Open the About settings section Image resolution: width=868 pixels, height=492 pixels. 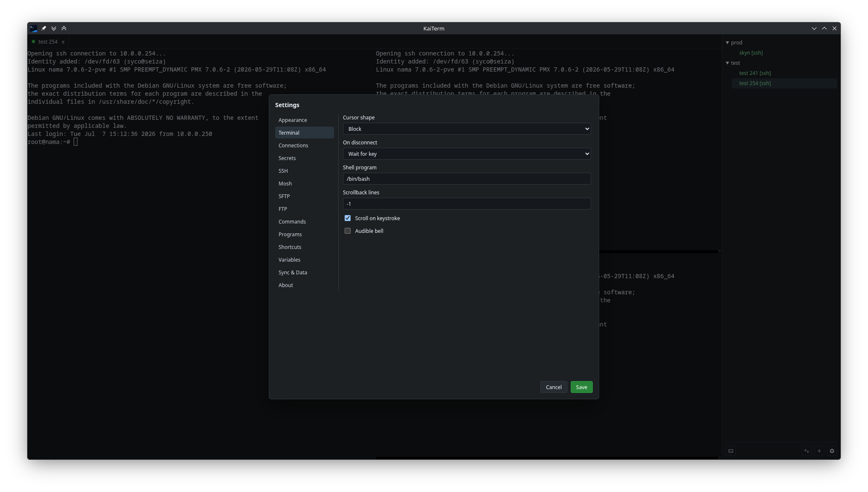[304, 285]
